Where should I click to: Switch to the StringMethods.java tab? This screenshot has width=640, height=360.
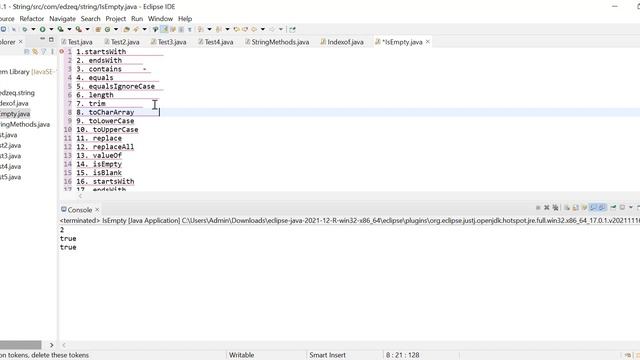(277, 42)
